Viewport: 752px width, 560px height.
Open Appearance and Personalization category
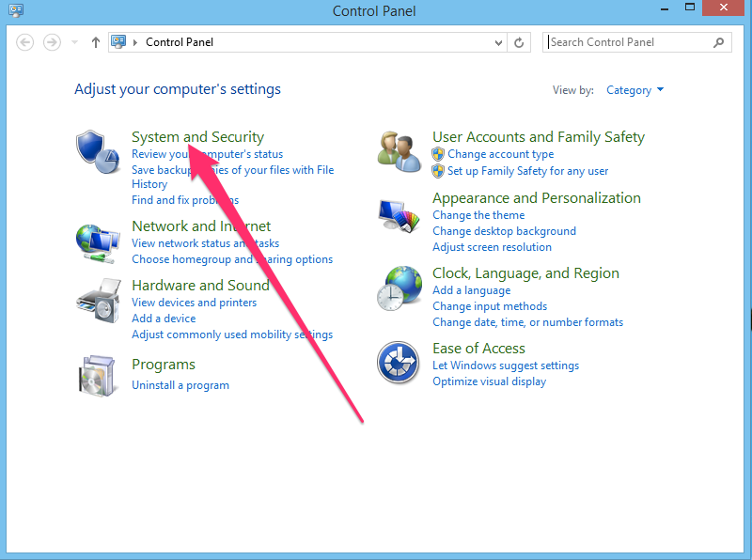pos(537,198)
